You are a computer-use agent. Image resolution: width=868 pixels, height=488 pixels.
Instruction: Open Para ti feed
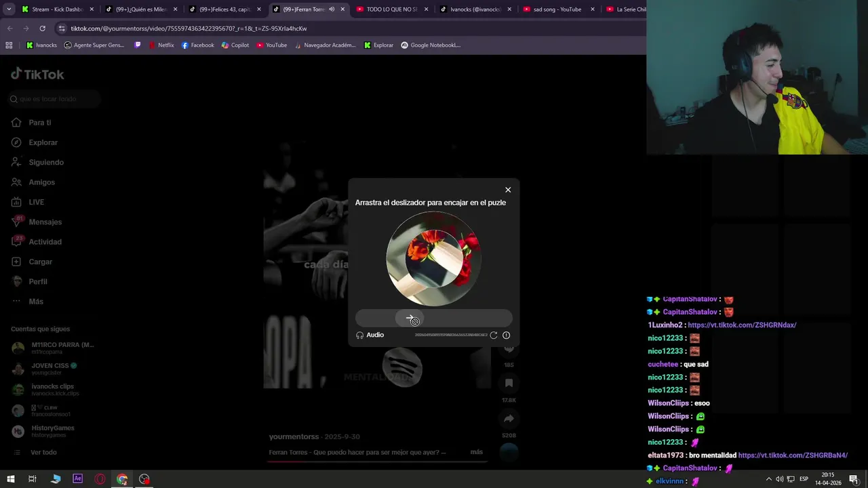(31, 123)
